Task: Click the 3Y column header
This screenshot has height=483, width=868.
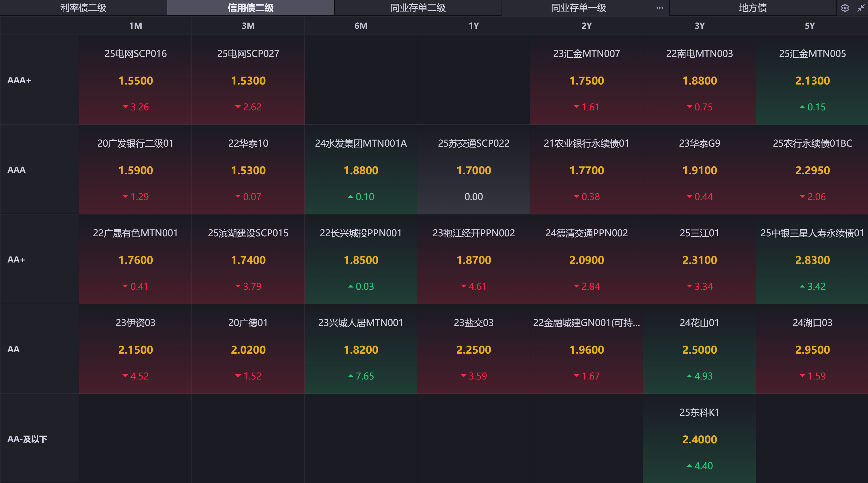Action: [699, 26]
